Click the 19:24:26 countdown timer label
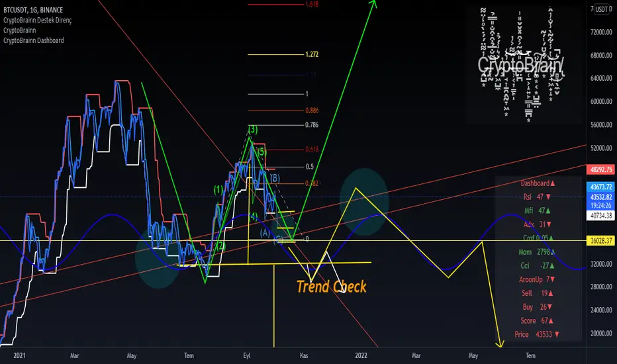This screenshot has width=617, height=364. coord(600,205)
